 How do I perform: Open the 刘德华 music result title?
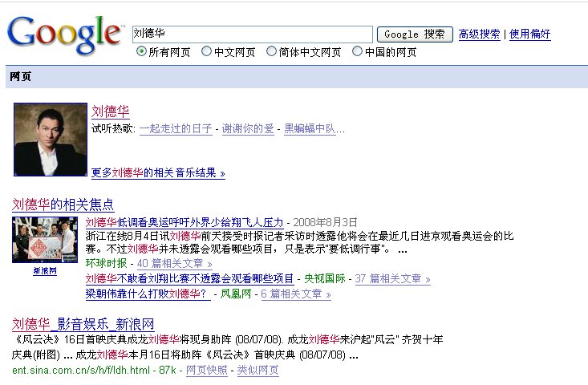(110, 111)
